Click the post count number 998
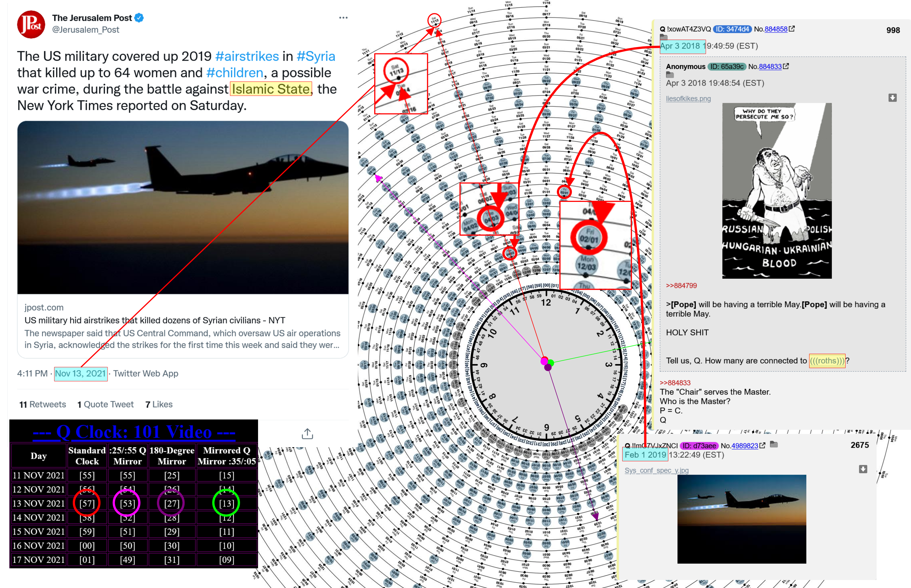 pos(893,30)
